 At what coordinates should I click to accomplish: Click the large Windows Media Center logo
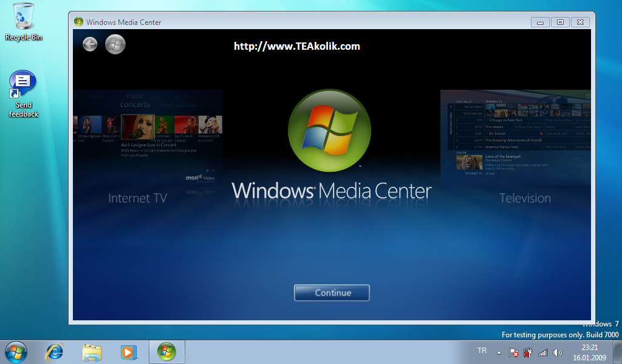click(x=329, y=130)
